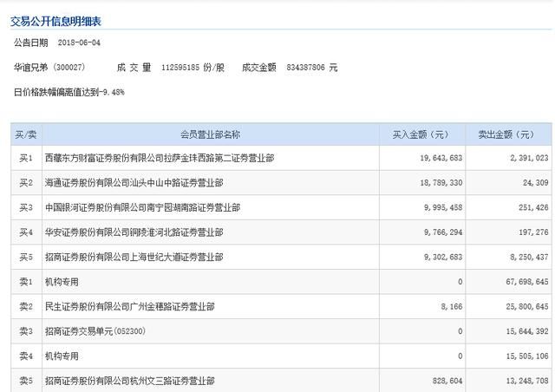This screenshot has height=392, width=555.
Task: Click the 买2 row label
Action: click(x=26, y=183)
